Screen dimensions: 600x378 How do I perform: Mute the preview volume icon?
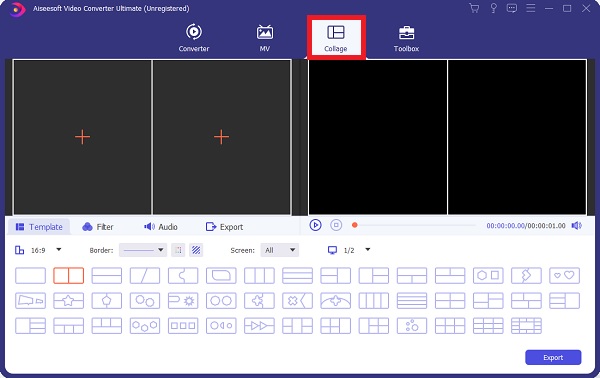[x=576, y=226]
